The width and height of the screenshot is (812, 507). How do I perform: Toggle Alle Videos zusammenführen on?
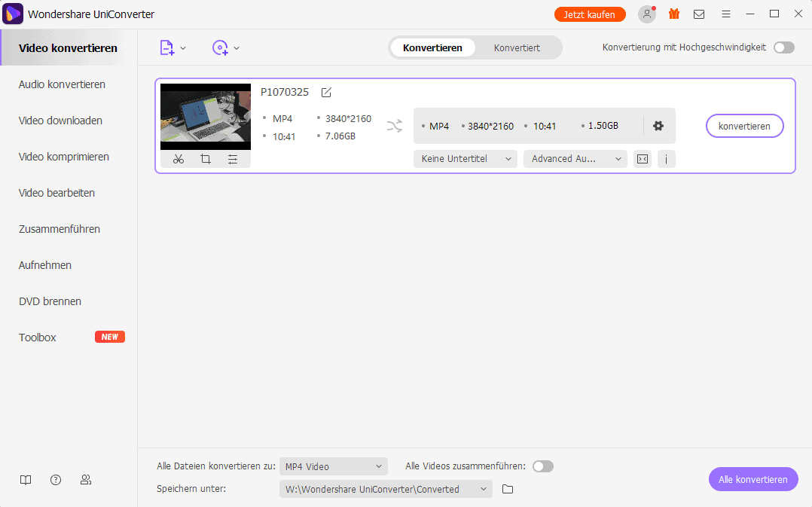point(542,466)
